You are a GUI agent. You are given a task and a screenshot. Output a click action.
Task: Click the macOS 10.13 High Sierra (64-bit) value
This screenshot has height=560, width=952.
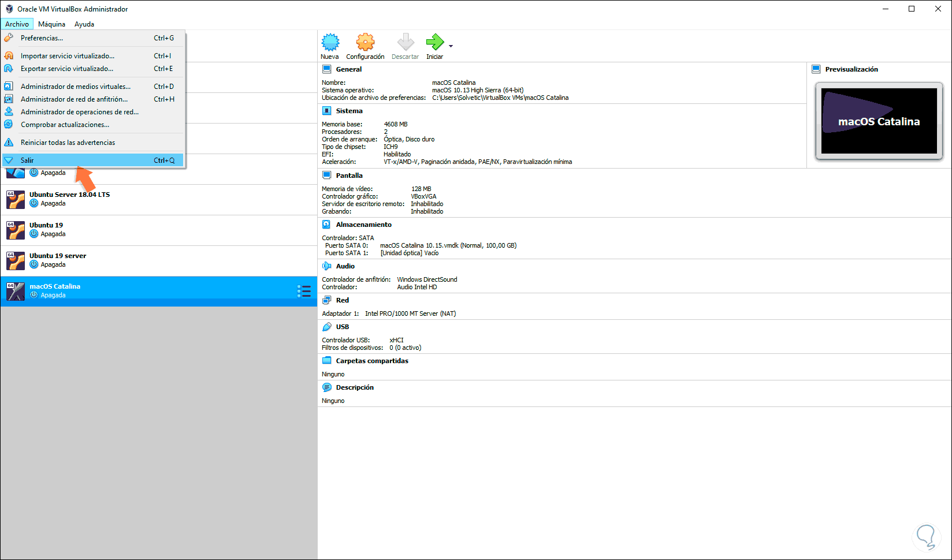click(478, 90)
